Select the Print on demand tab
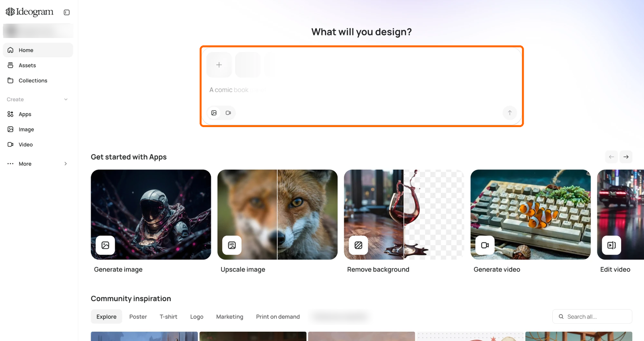The width and height of the screenshot is (644, 341). 278,317
